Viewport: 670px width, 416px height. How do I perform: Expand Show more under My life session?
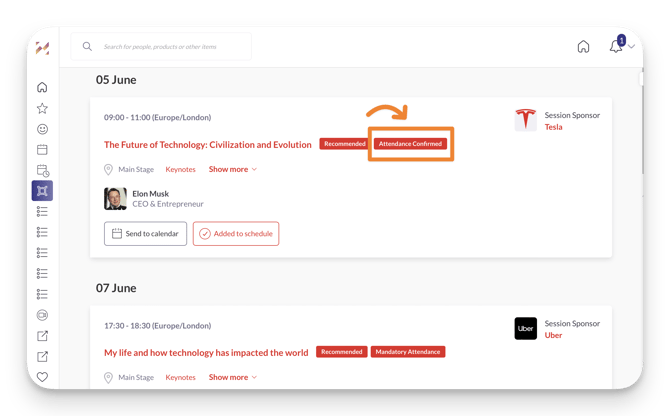pyautogui.click(x=232, y=377)
